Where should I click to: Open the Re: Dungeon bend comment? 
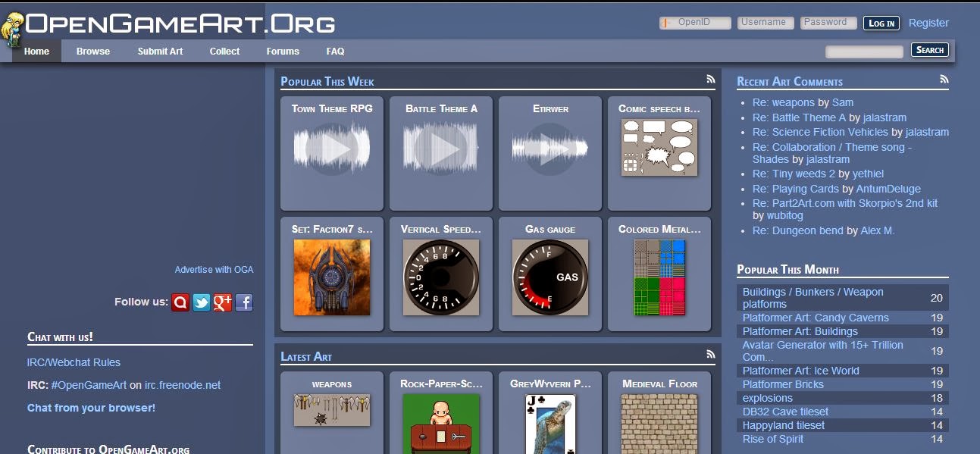(x=798, y=230)
